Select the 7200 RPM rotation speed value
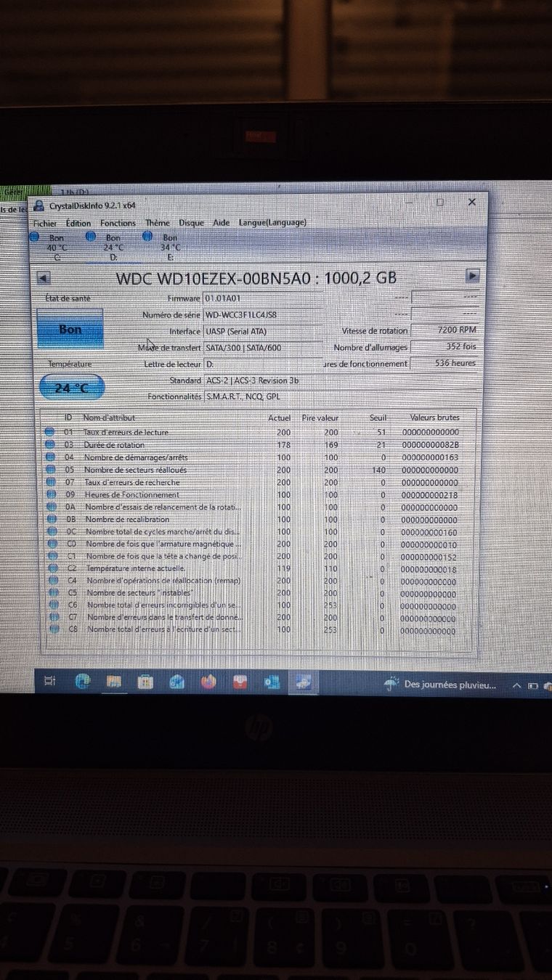This screenshot has width=552, height=980. click(445, 330)
